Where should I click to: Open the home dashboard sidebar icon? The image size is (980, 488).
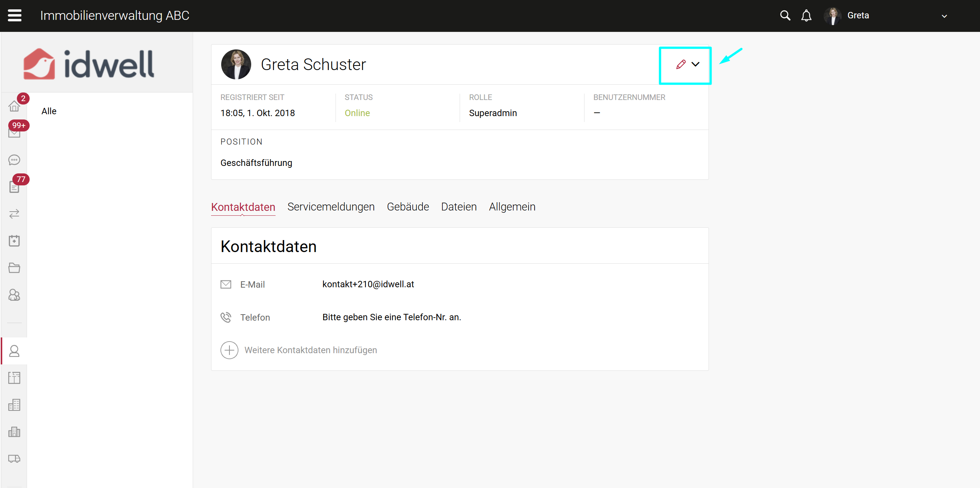click(x=14, y=106)
